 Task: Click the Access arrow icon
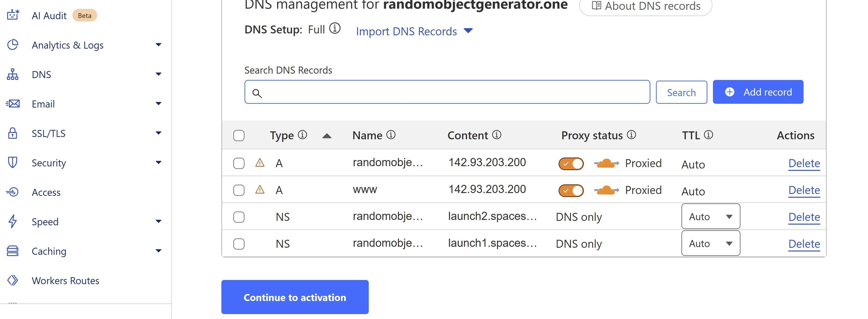pyautogui.click(x=12, y=192)
